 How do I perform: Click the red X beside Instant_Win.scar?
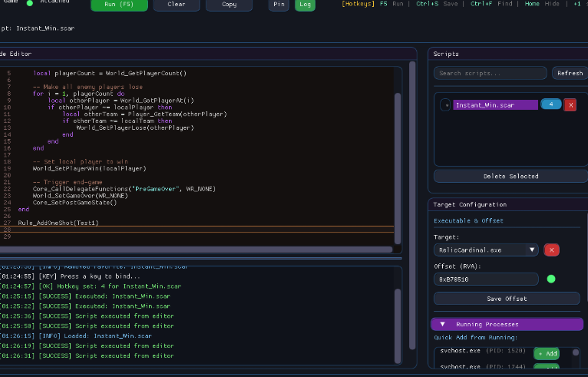click(x=570, y=105)
